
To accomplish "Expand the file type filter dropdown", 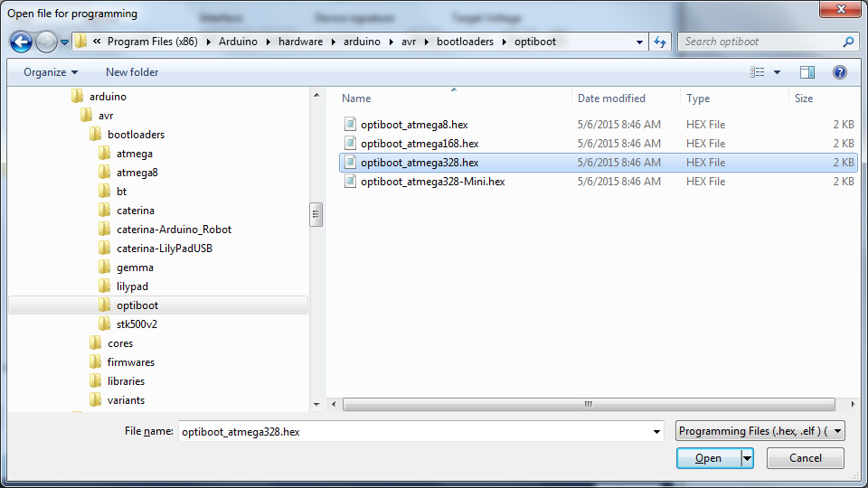I will tap(760, 432).
